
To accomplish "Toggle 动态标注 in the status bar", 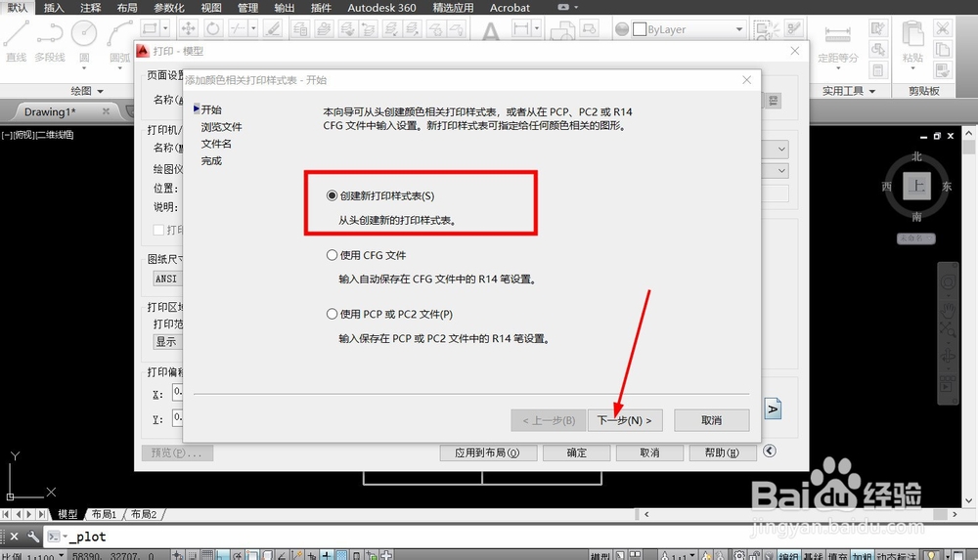I will click(896, 556).
